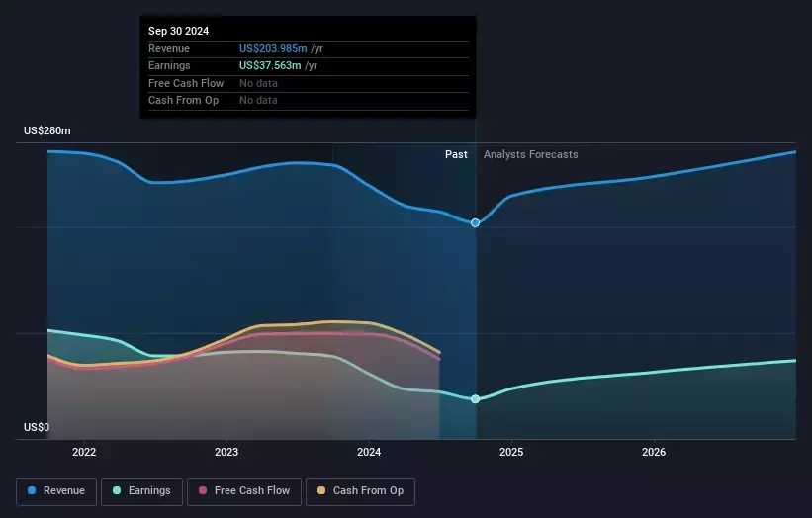The height and width of the screenshot is (518, 812).
Task: Toggle the Revenue series in the legend
Action: tap(56, 490)
